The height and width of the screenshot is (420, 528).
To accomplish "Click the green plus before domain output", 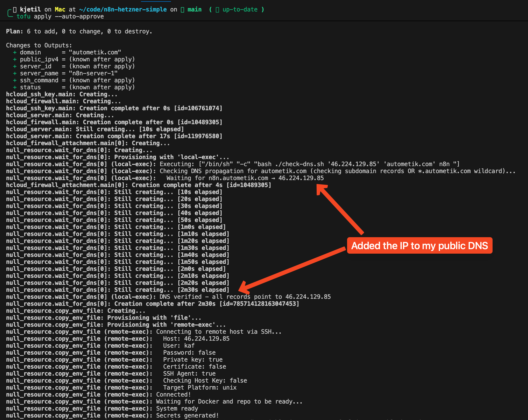I will (x=15, y=52).
